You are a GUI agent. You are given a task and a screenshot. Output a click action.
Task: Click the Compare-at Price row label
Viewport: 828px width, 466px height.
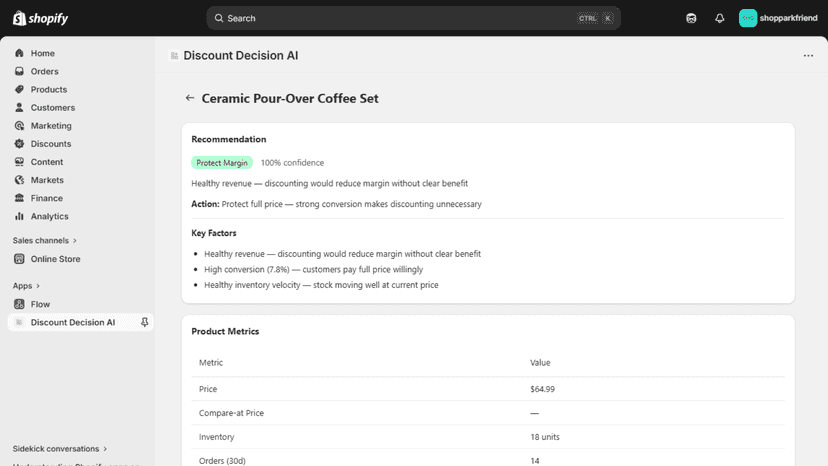(x=231, y=413)
